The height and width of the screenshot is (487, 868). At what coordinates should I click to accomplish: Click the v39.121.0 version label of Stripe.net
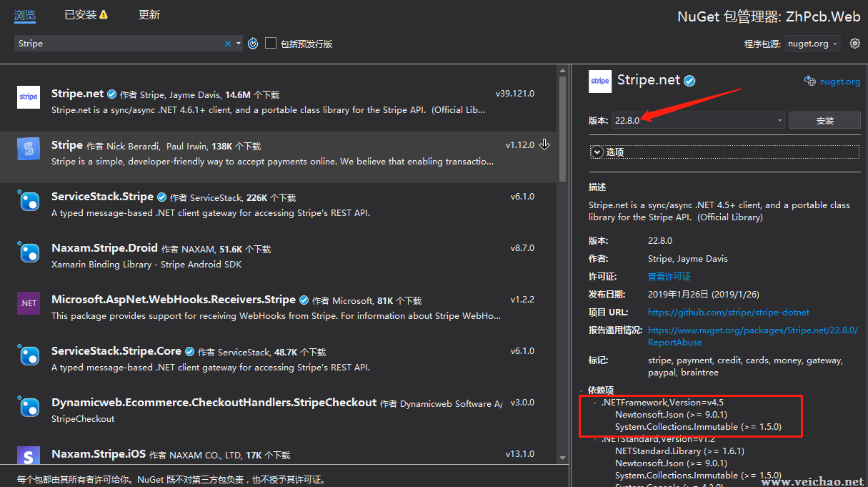pyautogui.click(x=515, y=94)
